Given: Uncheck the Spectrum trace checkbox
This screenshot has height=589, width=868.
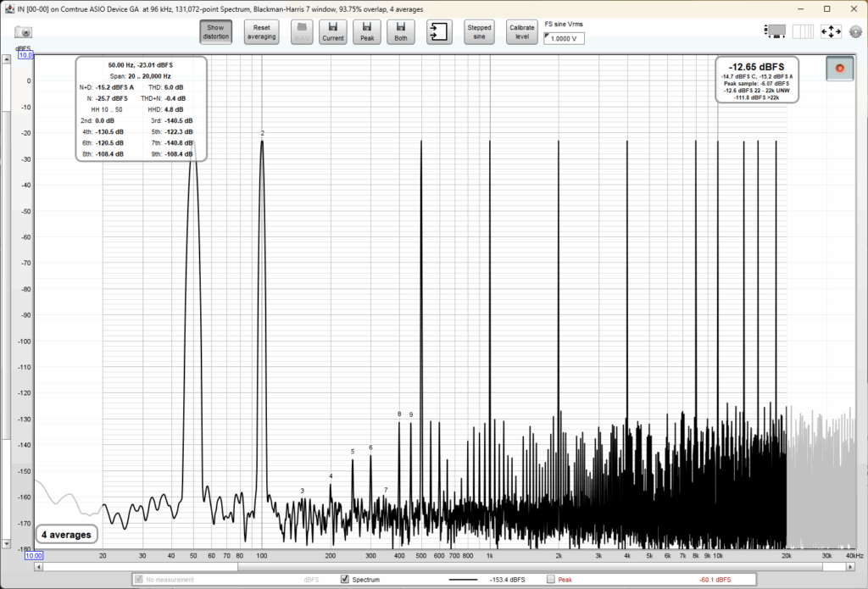Looking at the screenshot, I should point(345,579).
